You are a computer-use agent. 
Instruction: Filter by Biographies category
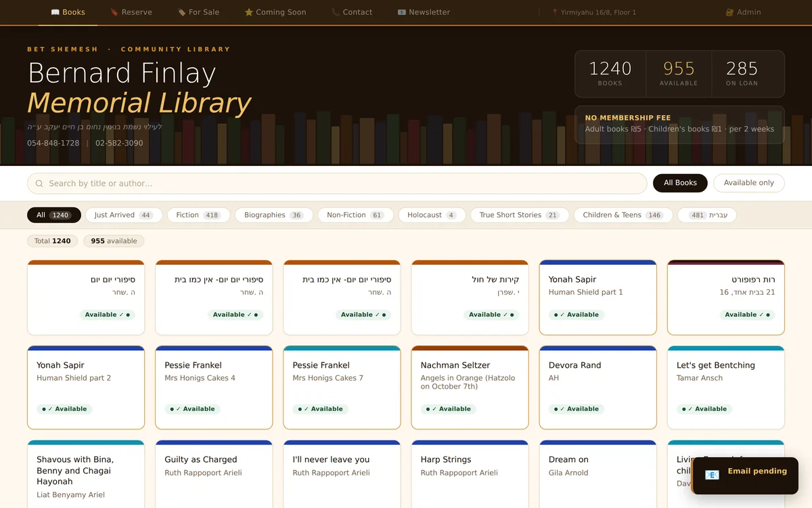tap(273, 215)
